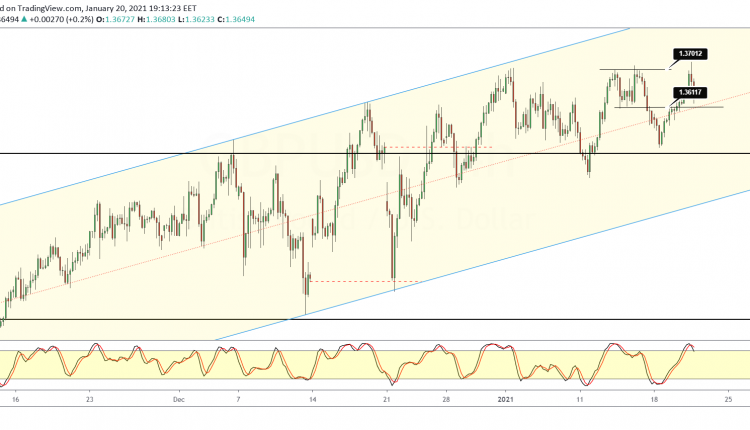Image resolution: width=750 pixels, height=430 pixels.
Task: Click the date 7 on time axis
Action: [238, 399]
